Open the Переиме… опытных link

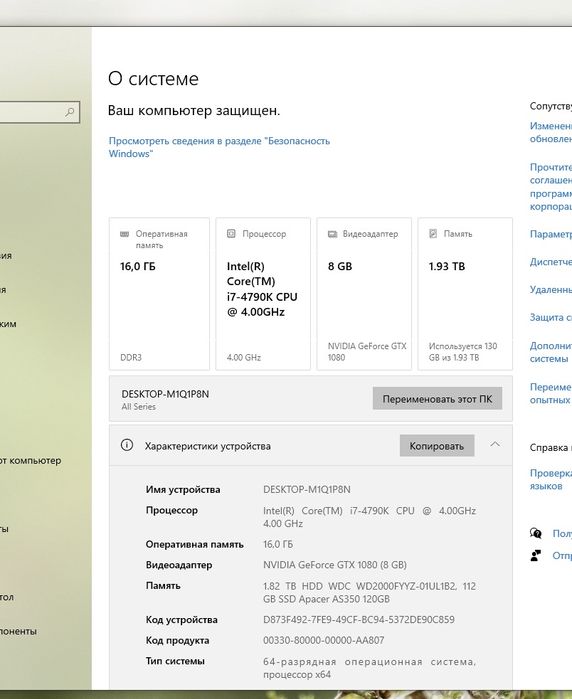coord(551,394)
